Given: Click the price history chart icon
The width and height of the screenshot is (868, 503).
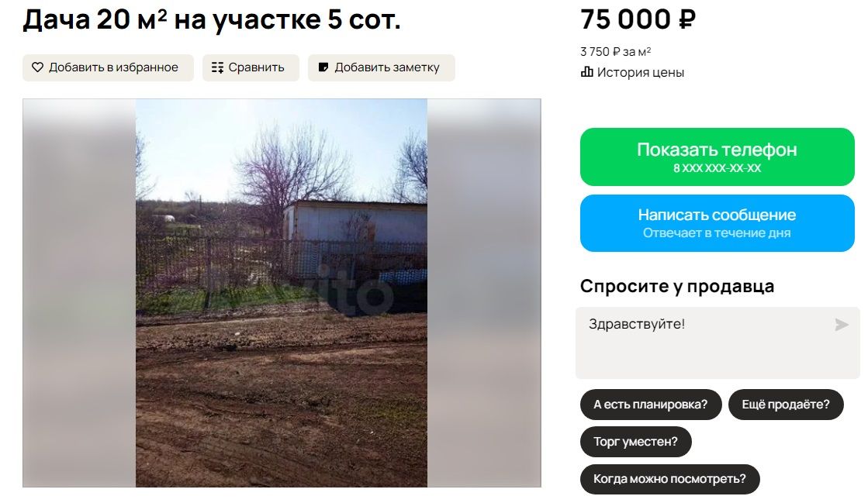Looking at the screenshot, I should coord(586,72).
